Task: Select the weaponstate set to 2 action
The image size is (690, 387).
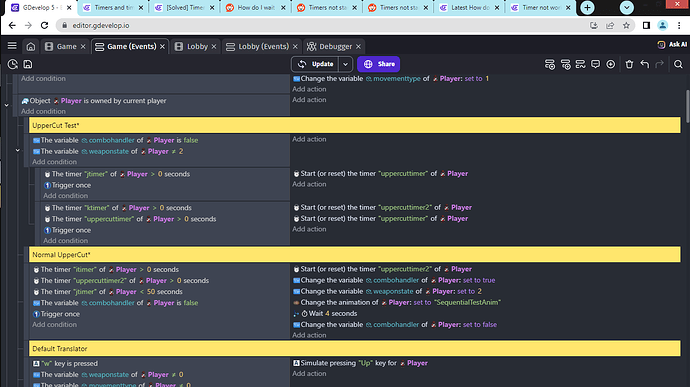Action: pos(387,291)
